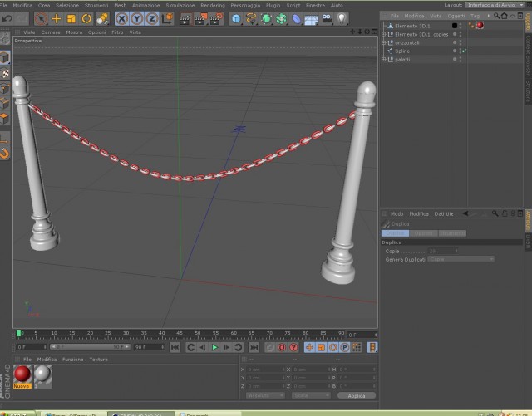Click the Applica button
Screen dimensions: 532x416
coord(357,396)
